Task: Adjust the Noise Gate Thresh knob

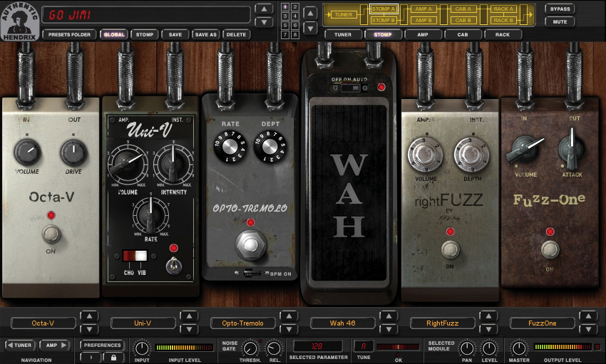Action: tap(250, 349)
